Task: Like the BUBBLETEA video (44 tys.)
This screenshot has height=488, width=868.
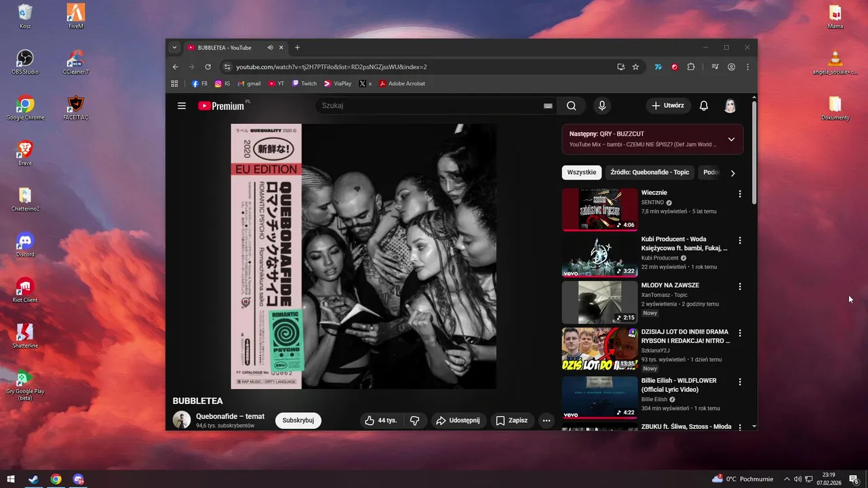Action: (381, 420)
